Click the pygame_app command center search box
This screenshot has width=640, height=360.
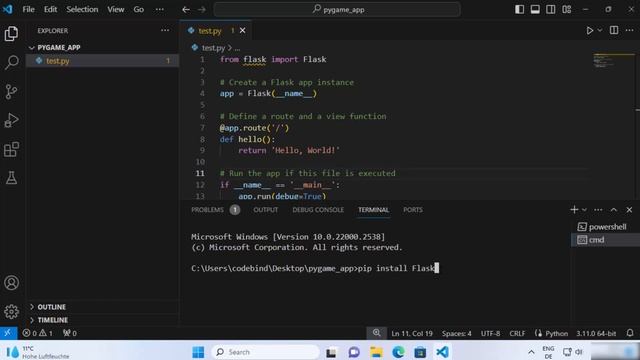point(338,9)
